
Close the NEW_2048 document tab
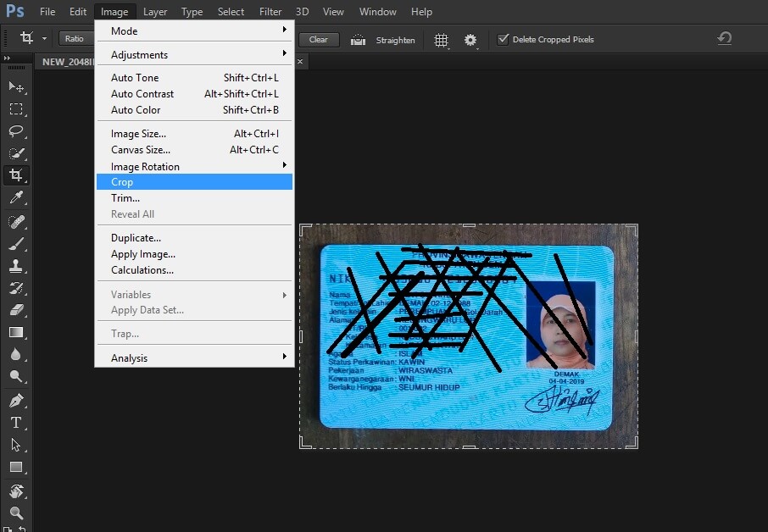(300, 61)
